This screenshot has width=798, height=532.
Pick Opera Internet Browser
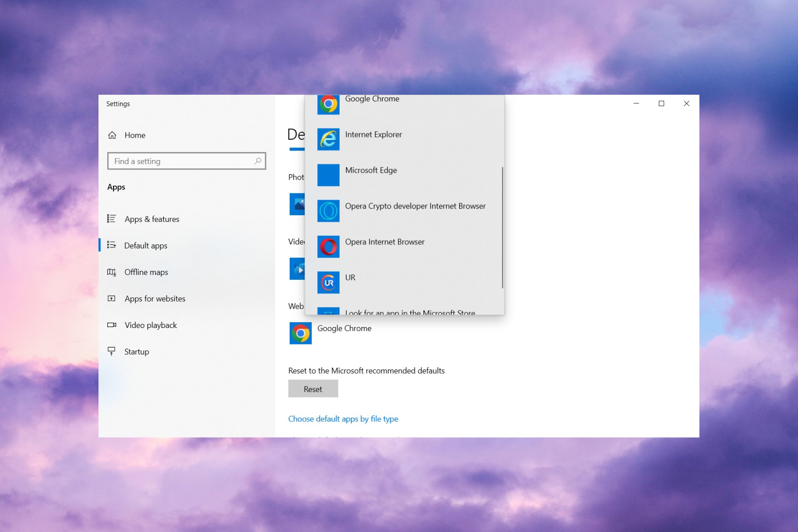404,246
